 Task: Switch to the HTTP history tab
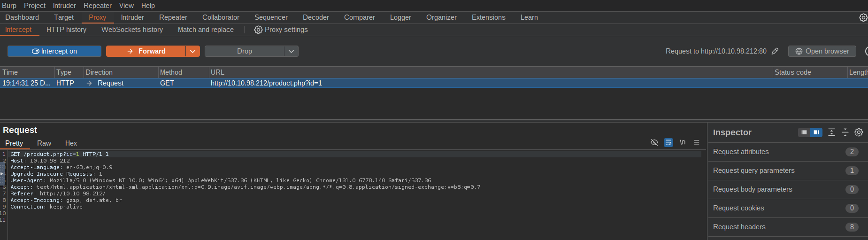point(66,30)
